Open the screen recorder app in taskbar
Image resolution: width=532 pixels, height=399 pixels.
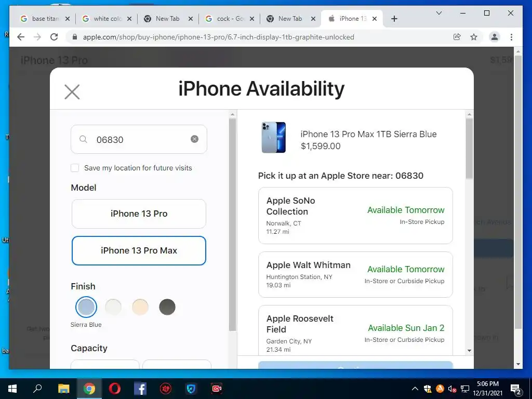[x=217, y=389]
